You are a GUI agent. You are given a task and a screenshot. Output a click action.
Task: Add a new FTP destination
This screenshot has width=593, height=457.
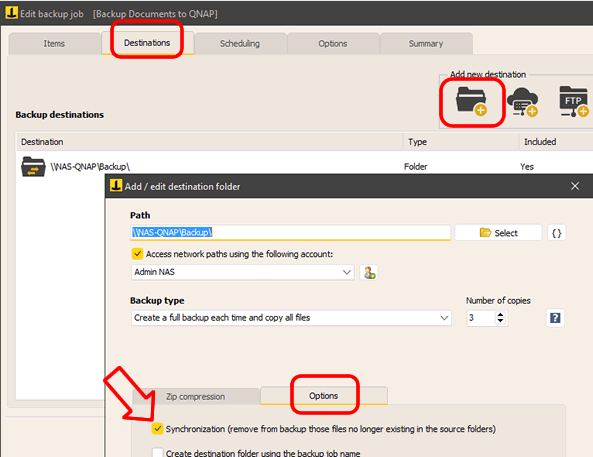574,101
